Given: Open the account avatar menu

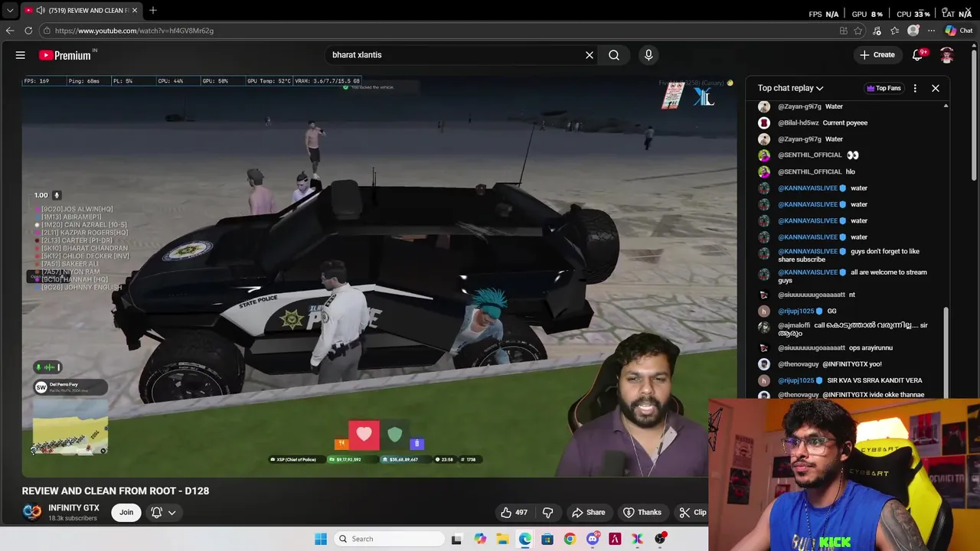Looking at the screenshot, I should coord(947,55).
